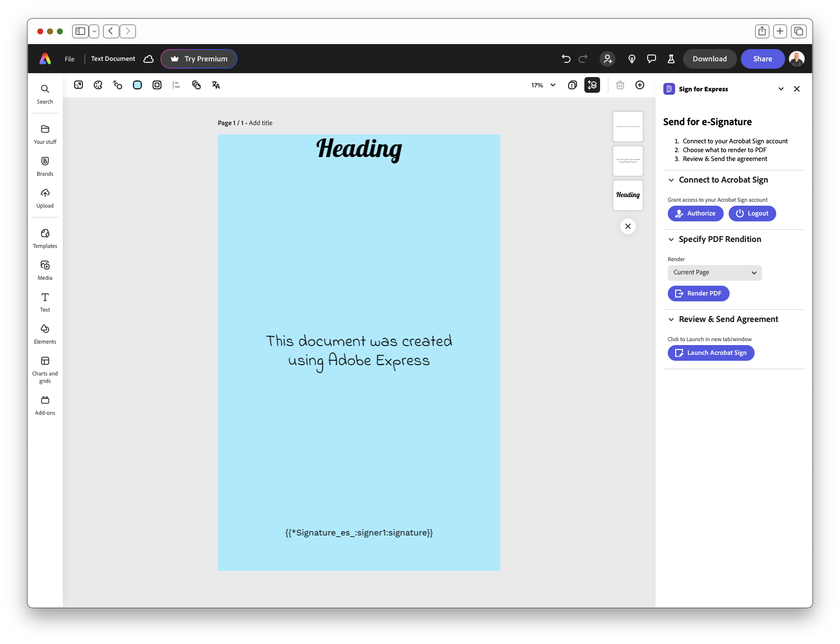This screenshot has width=840, height=644.
Task: Click the Download button
Action: pyautogui.click(x=709, y=59)
